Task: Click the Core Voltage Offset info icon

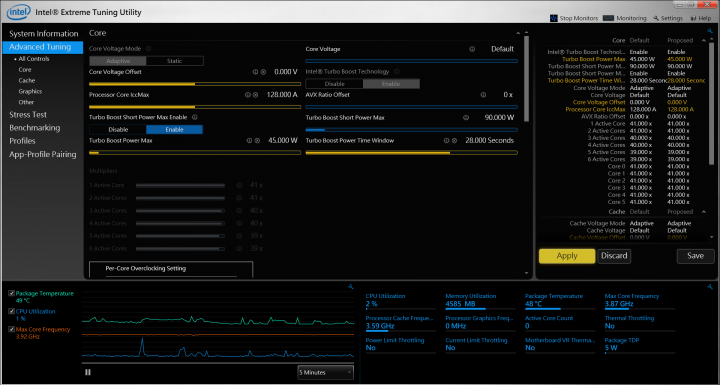Action: click(x=255, y=72)
